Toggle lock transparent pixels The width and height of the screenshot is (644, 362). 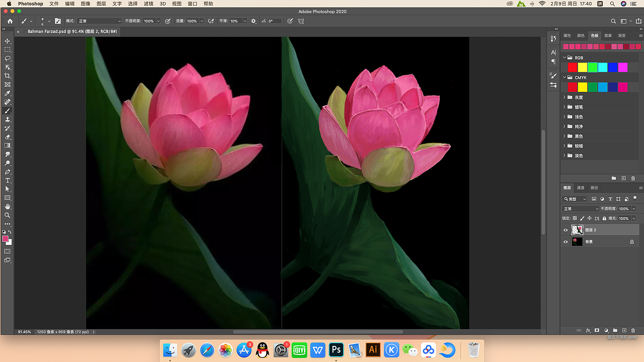(575, 218)
